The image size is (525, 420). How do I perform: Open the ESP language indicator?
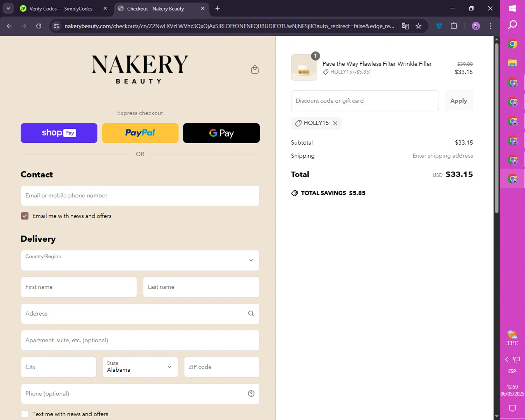pos(512,371)
